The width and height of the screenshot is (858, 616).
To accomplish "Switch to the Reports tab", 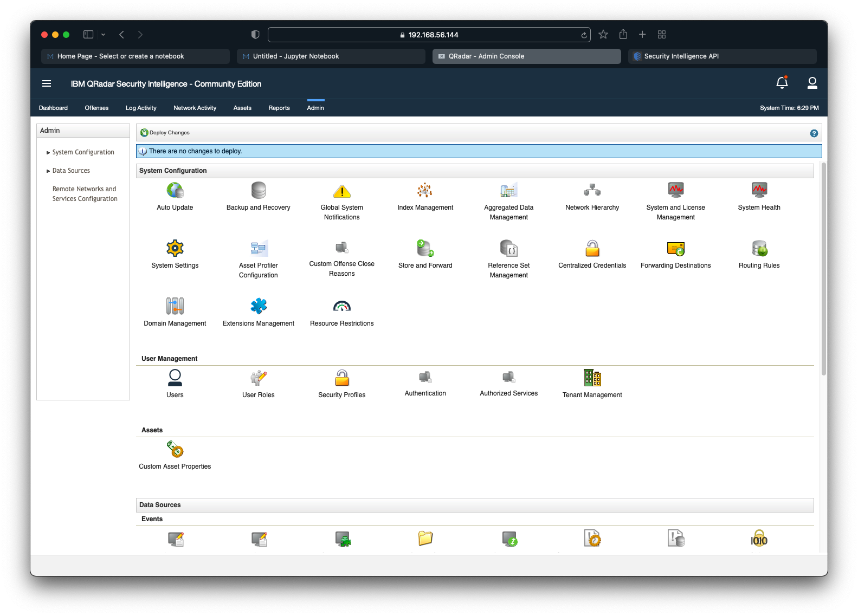I will (279, 108).
